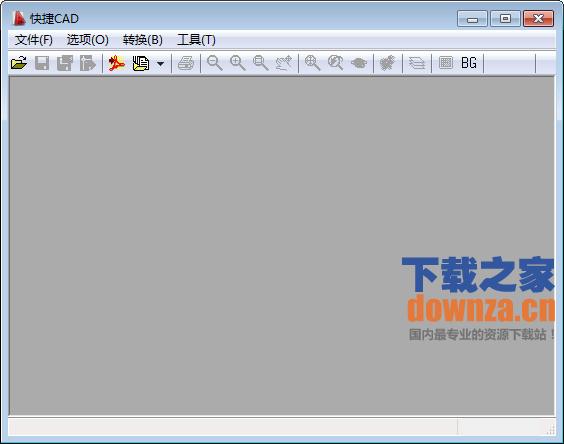The image size is (564, 444).
Task: Click the Save All multi-disk icon
Action: [x=65, y=63]
